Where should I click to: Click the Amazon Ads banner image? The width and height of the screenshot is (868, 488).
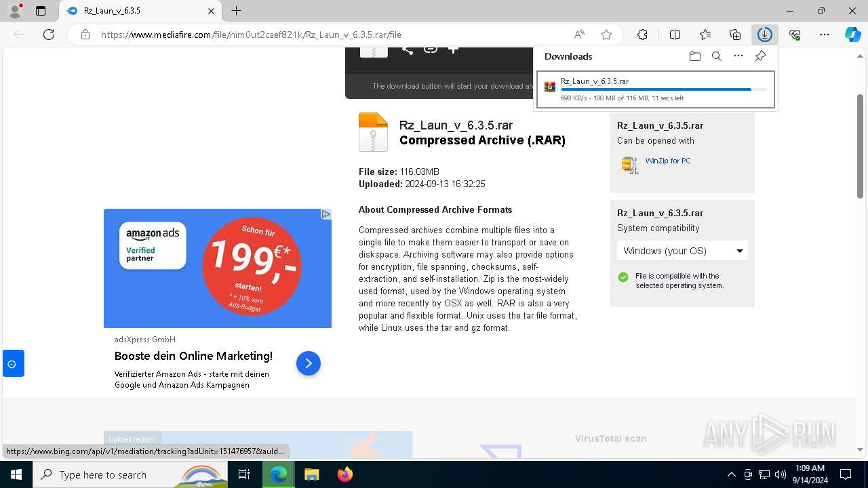pyautogui.click(x=218, y=268)
